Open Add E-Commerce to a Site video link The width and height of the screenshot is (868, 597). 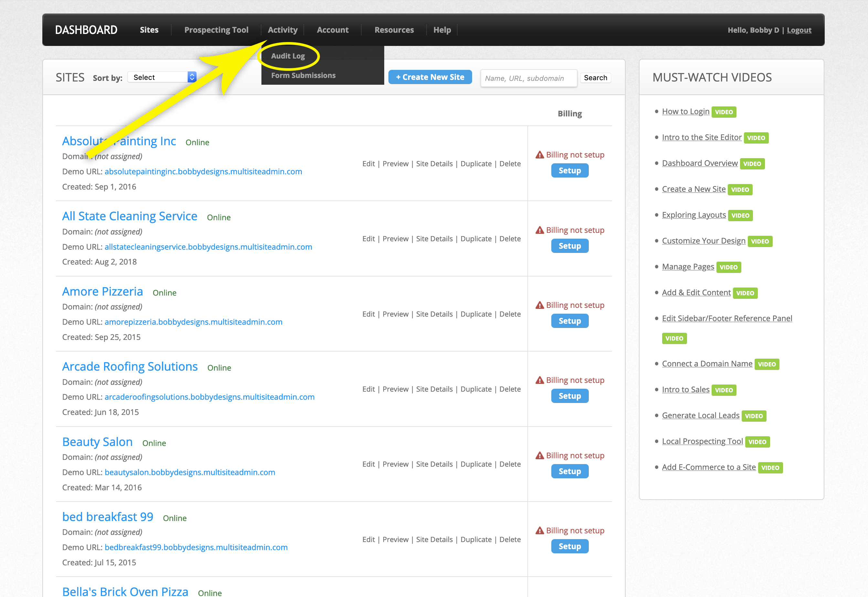pyautogui.click(x=709, y=467)
